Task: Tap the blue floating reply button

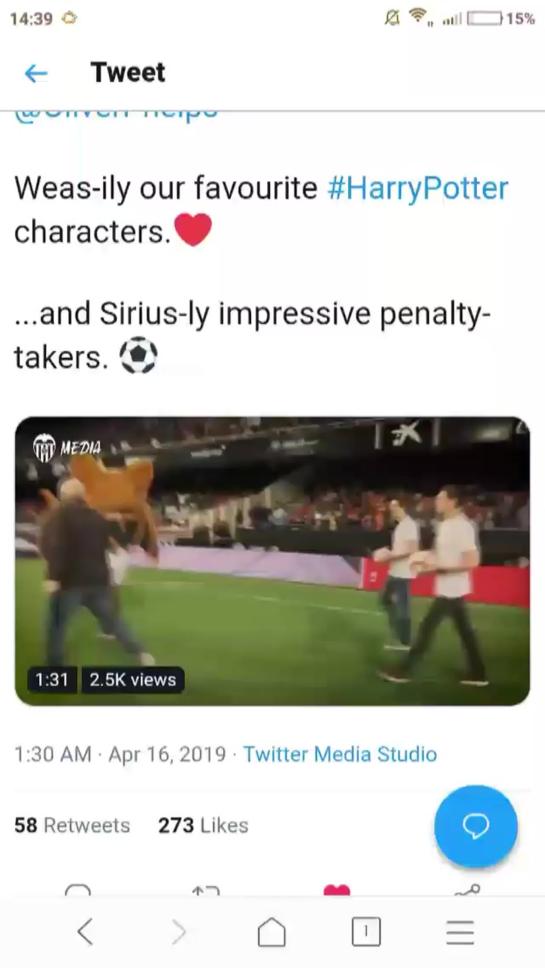Action: tap(476, 827)
